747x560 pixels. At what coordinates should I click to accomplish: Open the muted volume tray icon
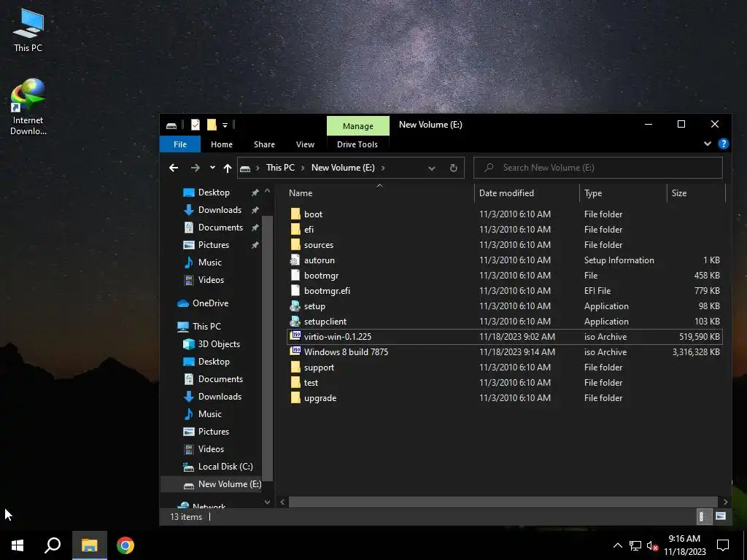(652, 545)
